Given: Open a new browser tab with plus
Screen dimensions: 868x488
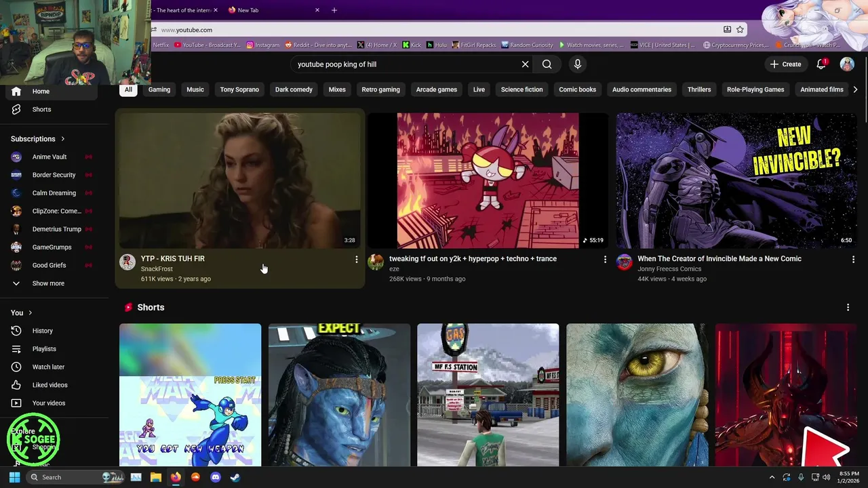Looking at the screenshot, I should (334, 10).
